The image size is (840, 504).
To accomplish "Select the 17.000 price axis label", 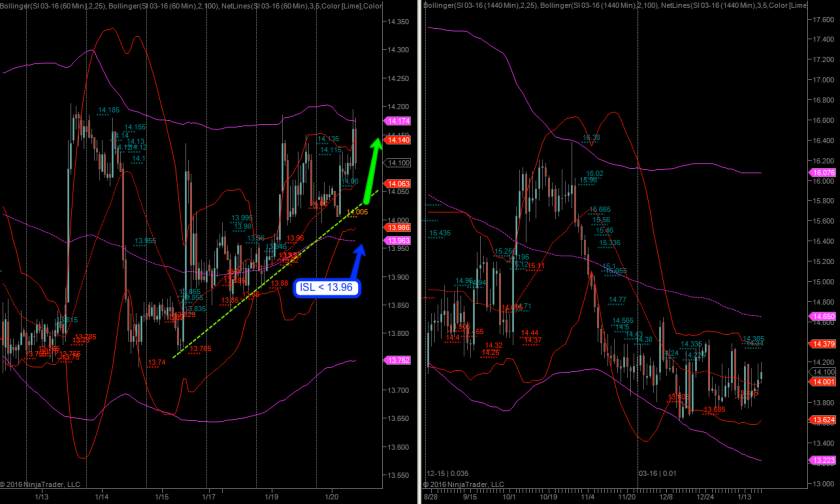I will click(823, 80).
